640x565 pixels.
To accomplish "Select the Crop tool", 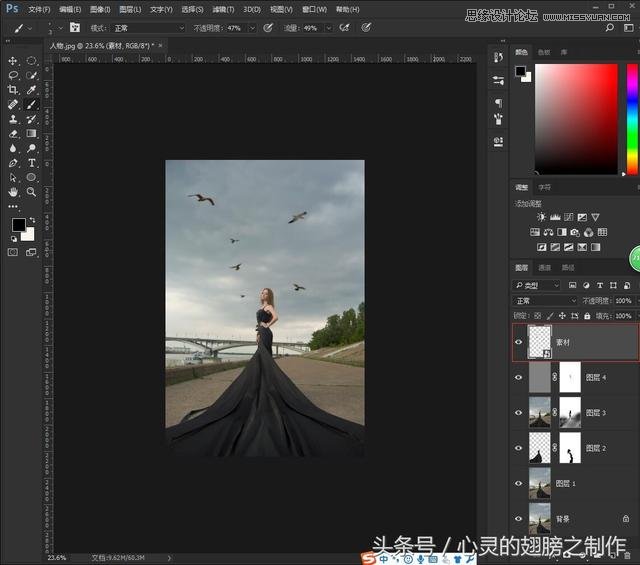I will click(13, 90).
